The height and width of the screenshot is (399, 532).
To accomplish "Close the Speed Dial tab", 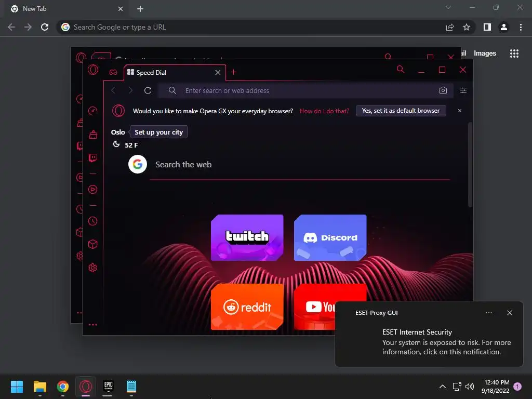I will 218,73.
